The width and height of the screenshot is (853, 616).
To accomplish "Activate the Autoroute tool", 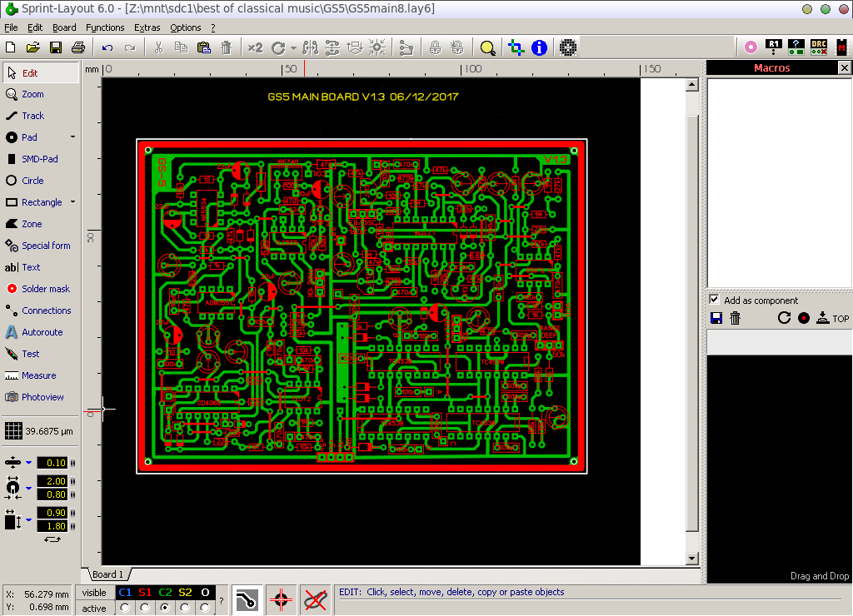I will click(x=42, y=332).
